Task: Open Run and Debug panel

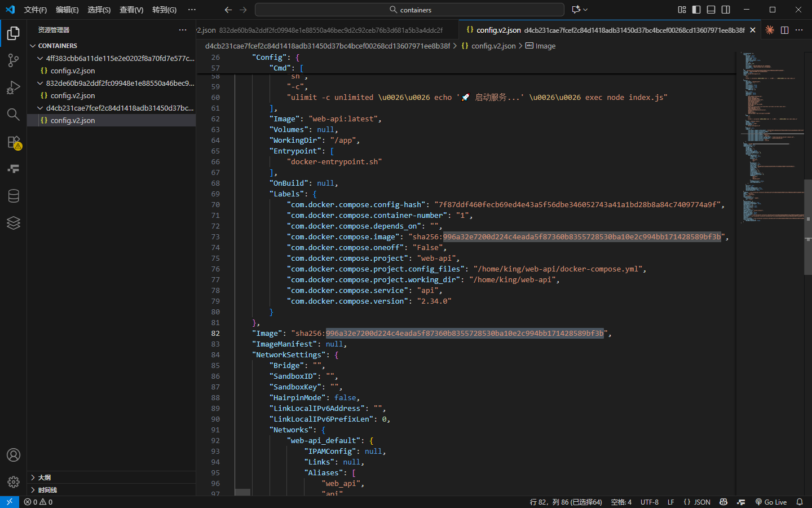Action: pos(14,87)
